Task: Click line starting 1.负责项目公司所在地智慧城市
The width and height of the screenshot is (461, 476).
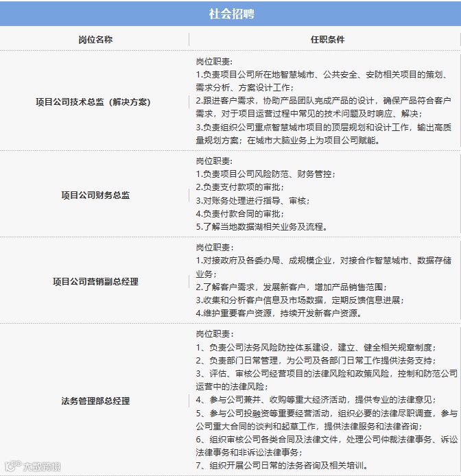Action: (322, 75)
